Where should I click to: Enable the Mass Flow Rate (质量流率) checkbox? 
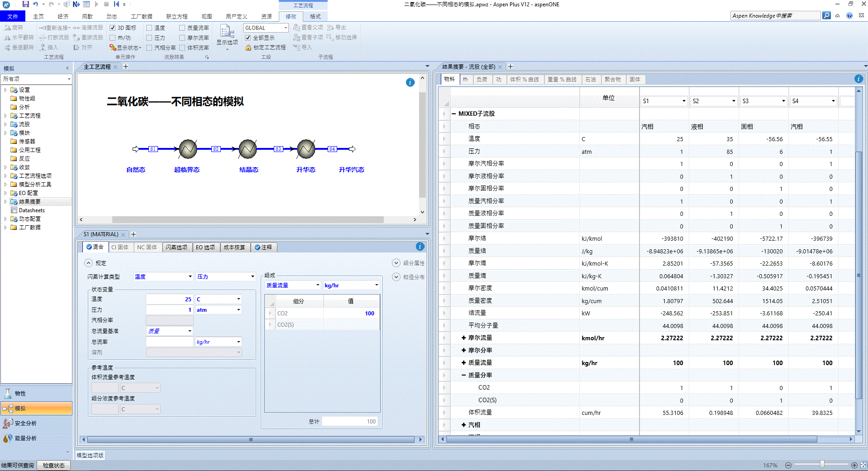[x=182, y=28]
